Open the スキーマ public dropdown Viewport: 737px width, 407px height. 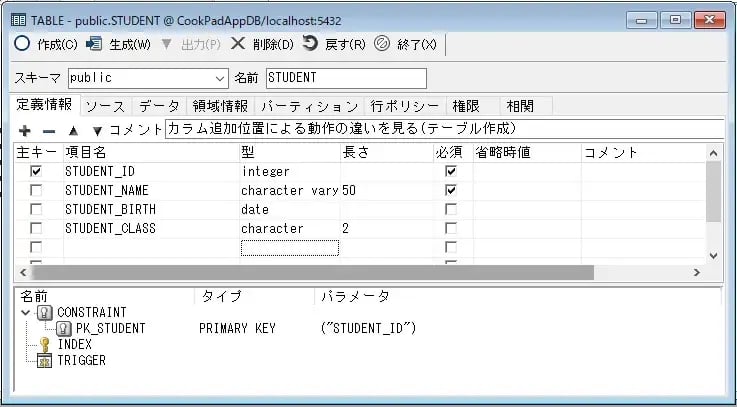click(221, 78)
